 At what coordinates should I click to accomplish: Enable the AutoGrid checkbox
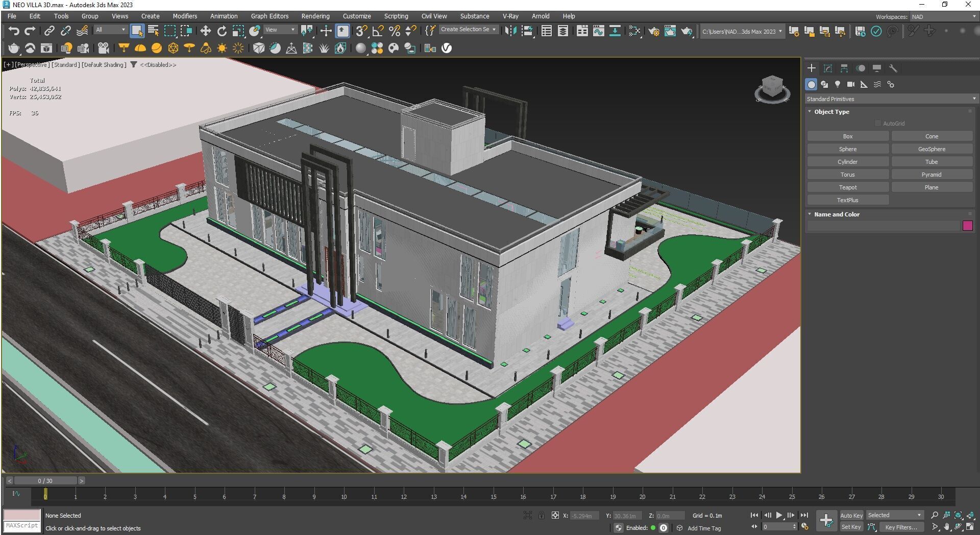pos(878,124)
